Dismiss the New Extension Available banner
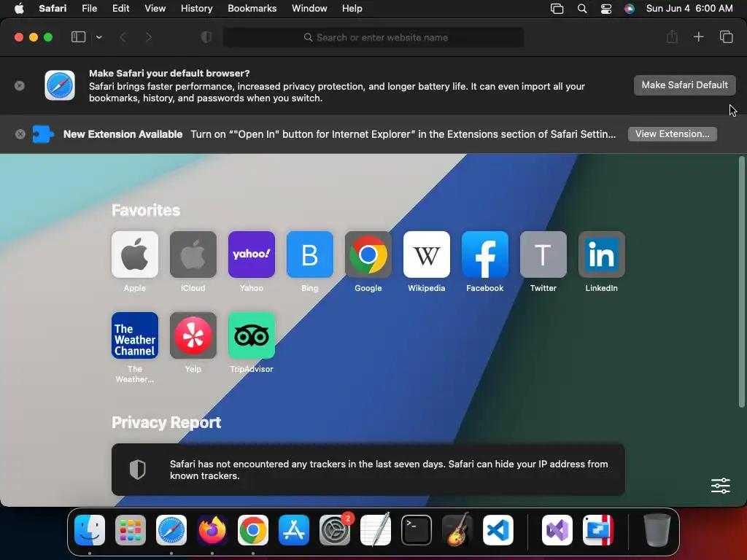The height and width of the screenshot is (560, 747). [x=20, y=134]
